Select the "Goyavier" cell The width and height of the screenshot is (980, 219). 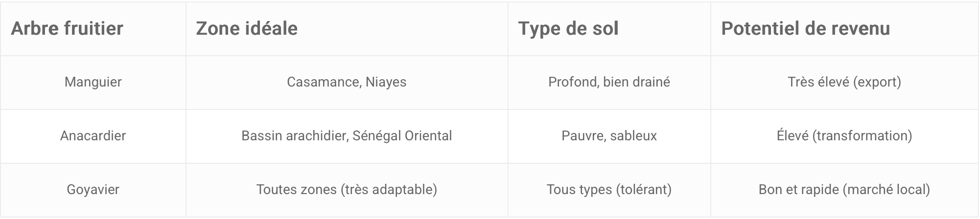[93, 190]
